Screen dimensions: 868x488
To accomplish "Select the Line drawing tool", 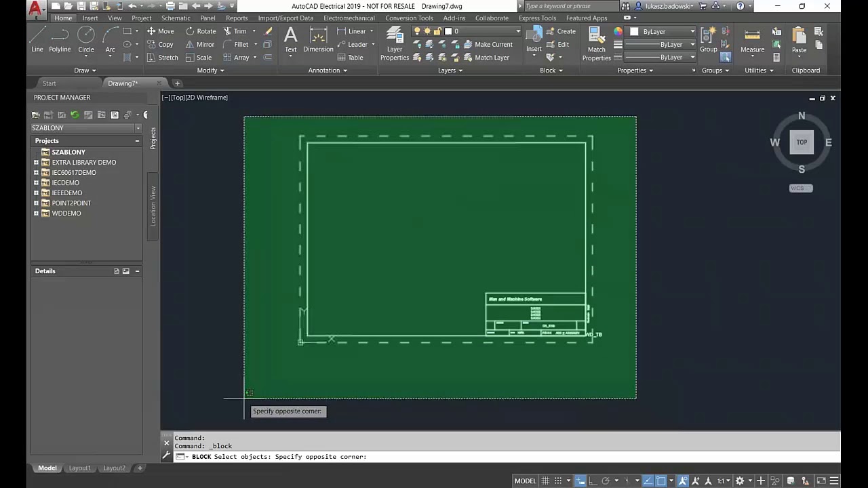I will click(x=37, y=39).
